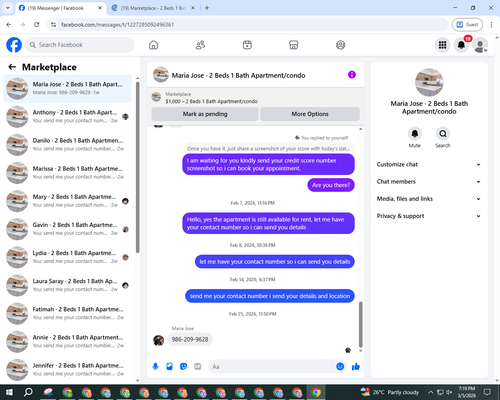Click Maria Jose's avatar beside phone message
500x400 pixels.
point(158,340)
